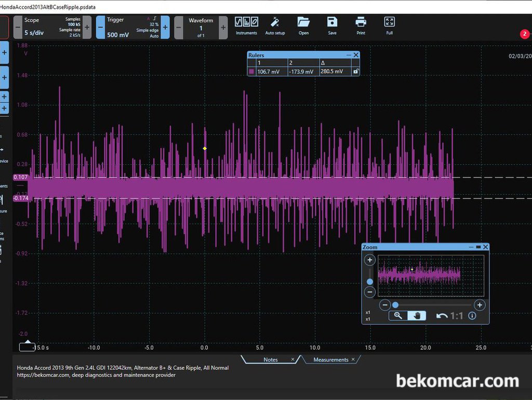
Task: Decrease trigger level with the minus button
Action: pos(100,27)
